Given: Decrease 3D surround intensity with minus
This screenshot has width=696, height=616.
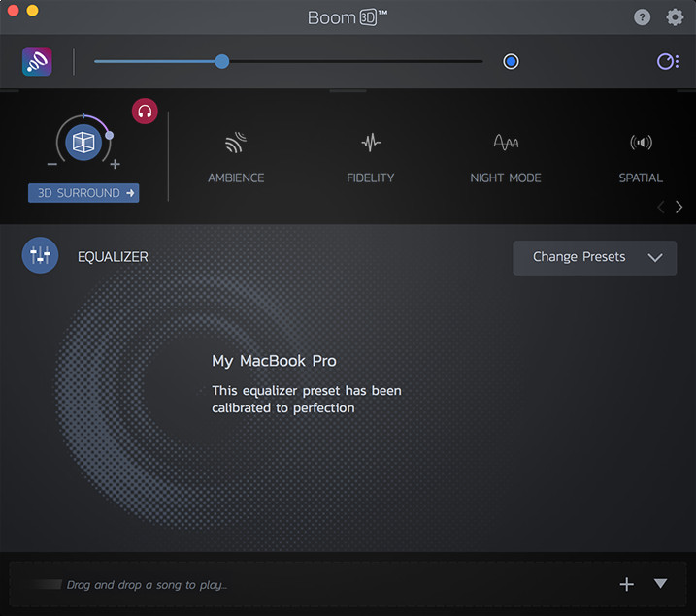Looking at the screenshot, I should (x=52, y=165).
